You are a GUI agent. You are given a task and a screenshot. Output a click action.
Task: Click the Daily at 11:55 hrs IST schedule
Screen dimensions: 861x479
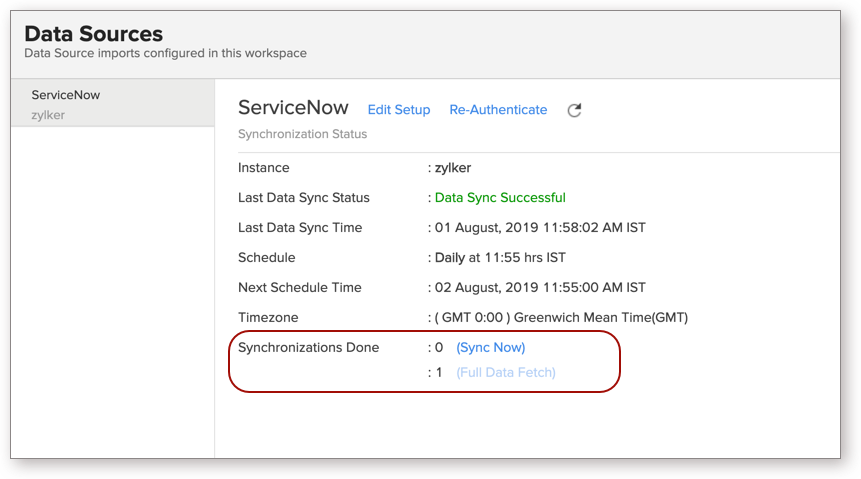500,258
